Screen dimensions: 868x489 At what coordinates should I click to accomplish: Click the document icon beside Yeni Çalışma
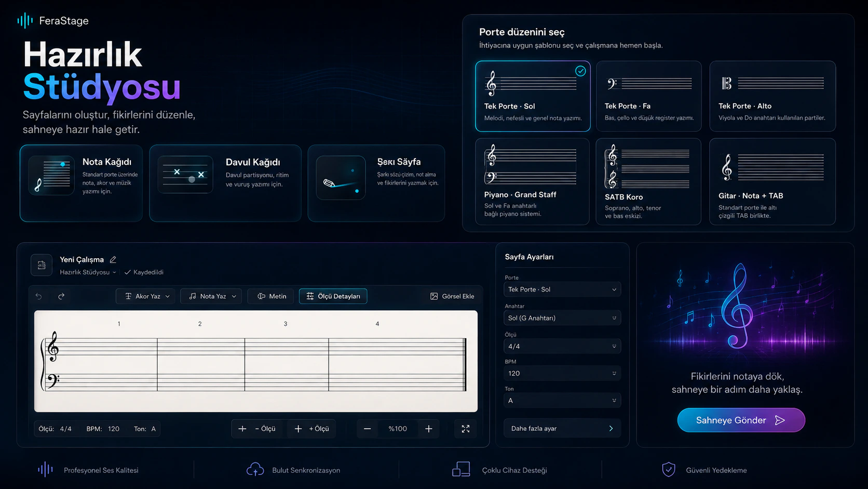(42, 265)
